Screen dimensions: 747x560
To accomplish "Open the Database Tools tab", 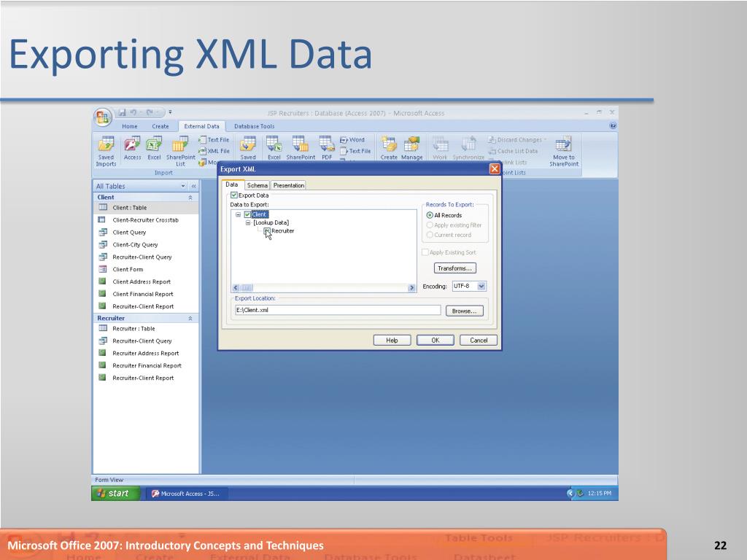I will (254, 126).
